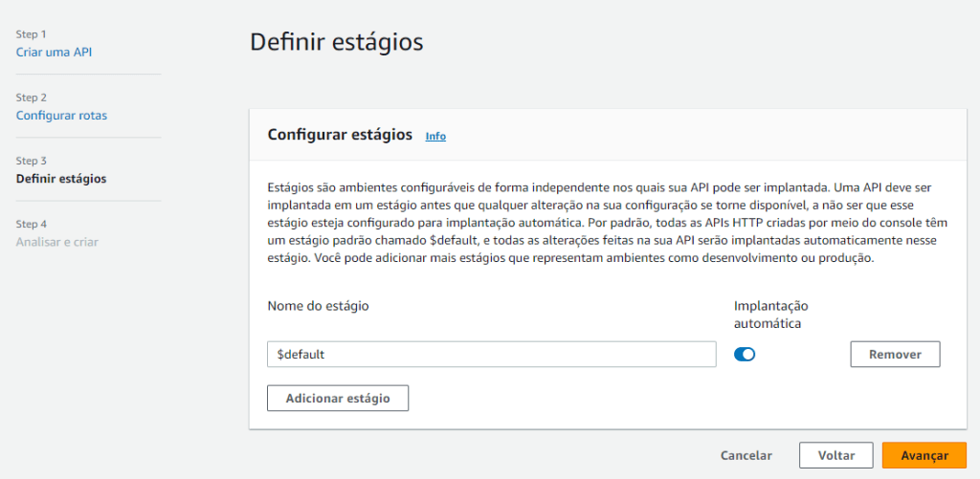Remove the $default stage with Remover

pos(895,355)
